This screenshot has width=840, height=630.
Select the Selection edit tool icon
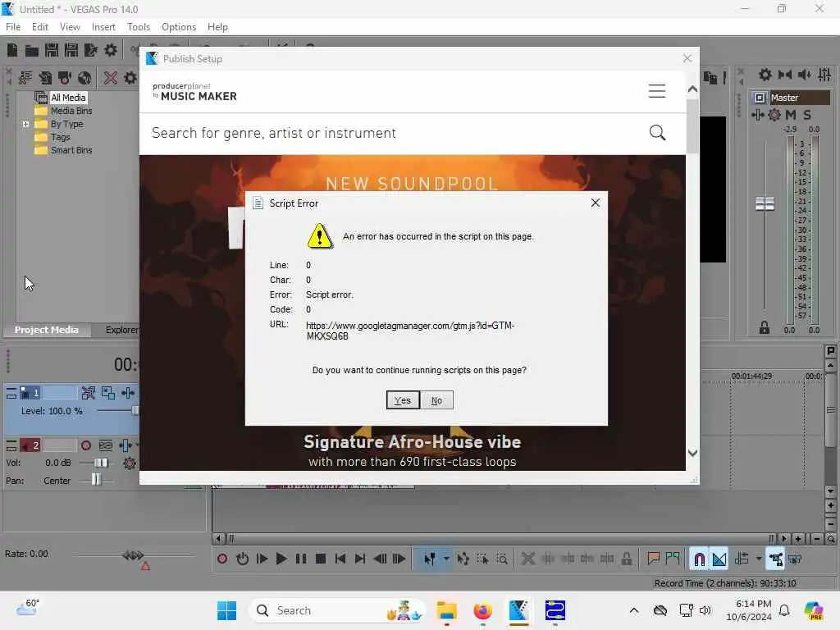482,559
